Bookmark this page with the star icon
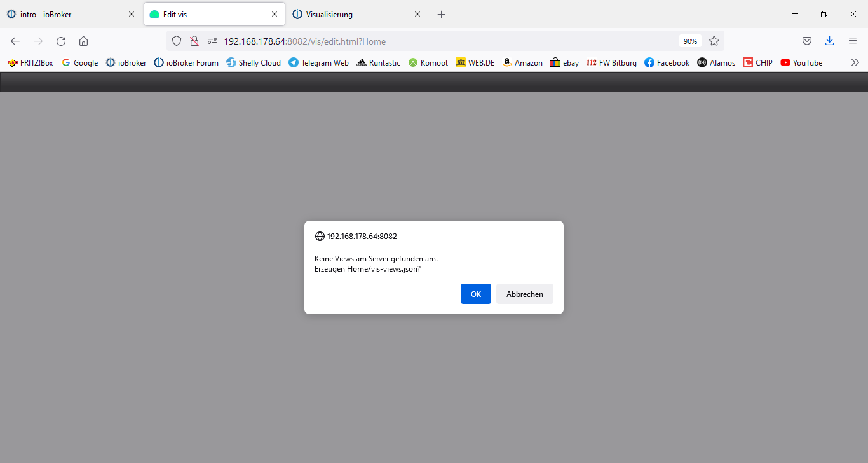The height and width of the screenshot is (463, 868). click(714, 41)
